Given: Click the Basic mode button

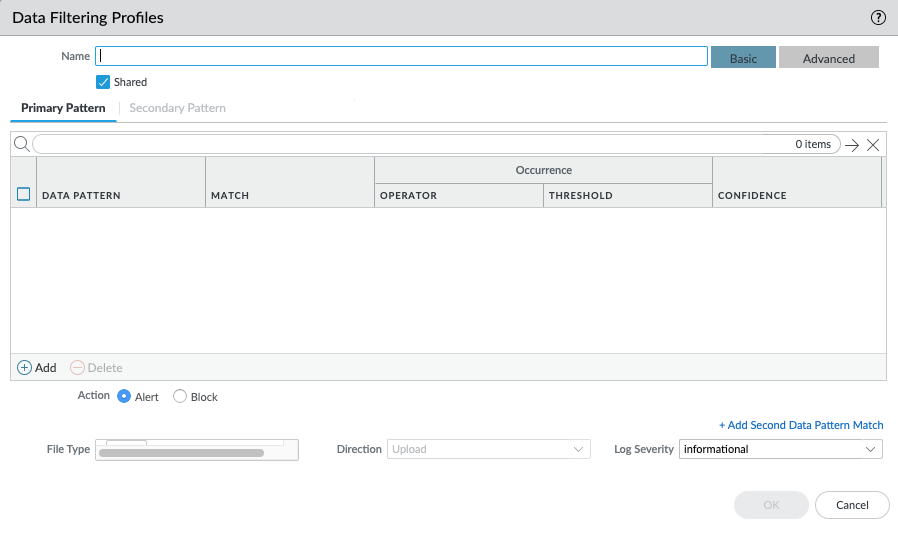Looking at the screenshot, I should [743, 58].
